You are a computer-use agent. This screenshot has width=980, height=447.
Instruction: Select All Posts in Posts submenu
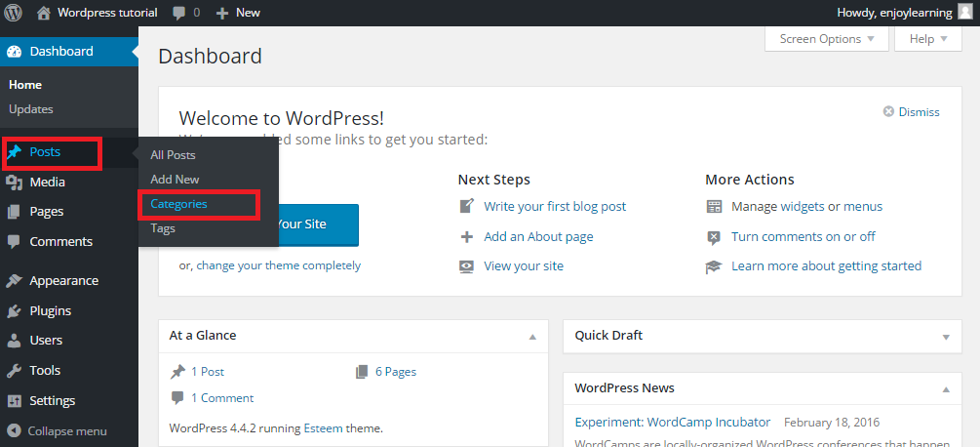[x=174, y=155]
